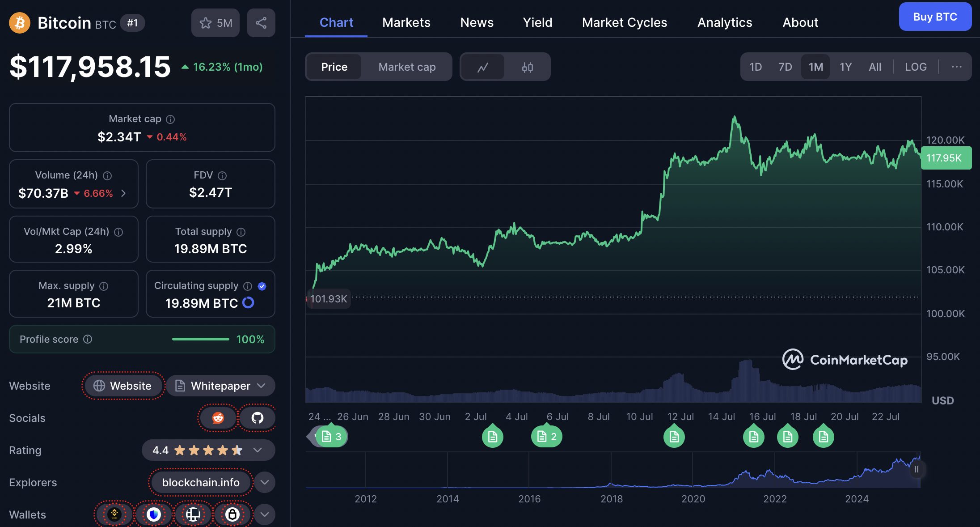Open the padlock wallet icon
Screen dimensions: 980x527
[232, 514]
